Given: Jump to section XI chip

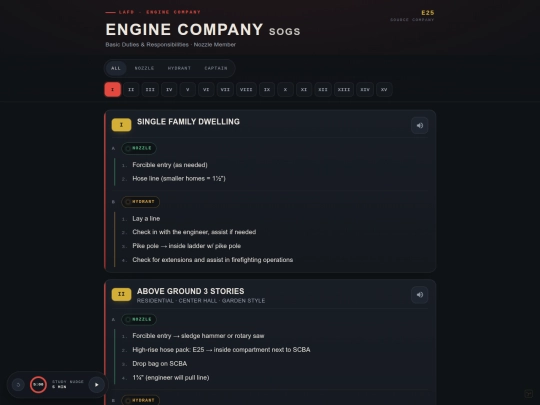Looking at the screenshot, I should coord(304,90).
